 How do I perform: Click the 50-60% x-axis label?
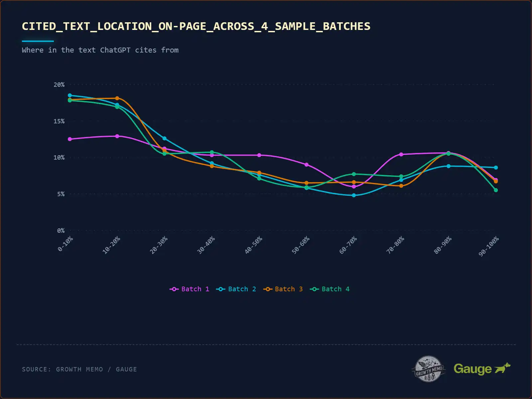tap(301, 245)
